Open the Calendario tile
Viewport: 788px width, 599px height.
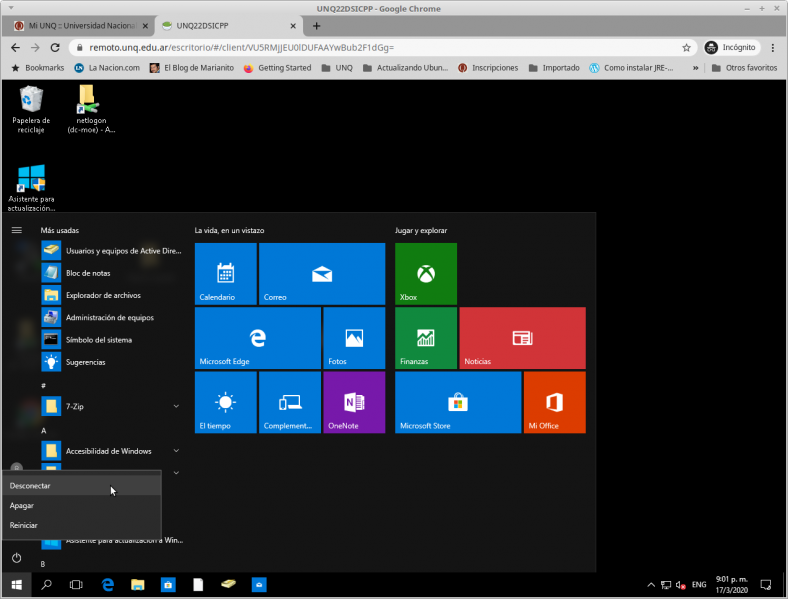tap(226, 274)
